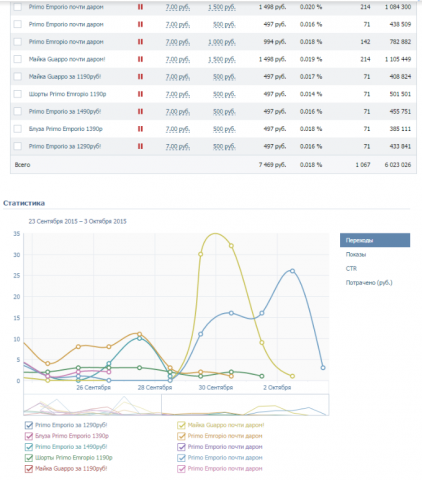Check table checkbox for Primo Emporio за 1290руб!
Viewport: 422px width, 480px height.
coord(18,146)
